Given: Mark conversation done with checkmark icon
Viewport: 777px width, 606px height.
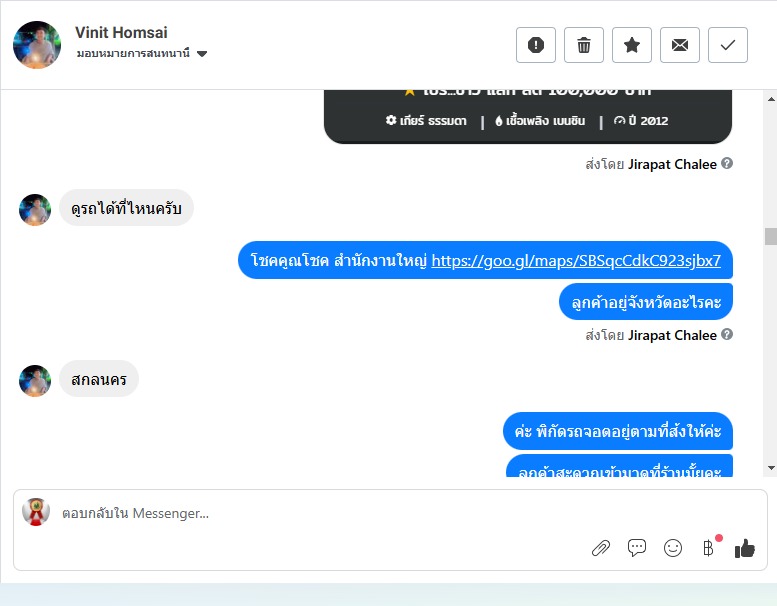Looking at the screenshot, I should click(728, 45).
